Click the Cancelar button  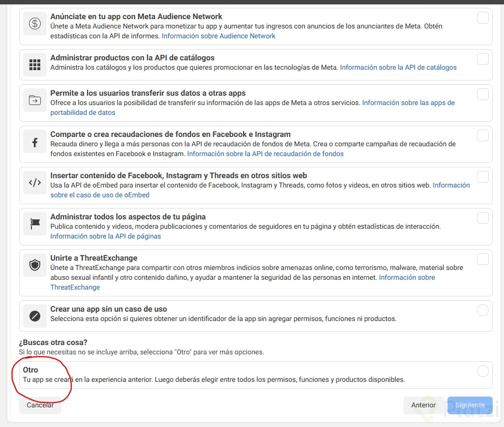click(40, 405)
